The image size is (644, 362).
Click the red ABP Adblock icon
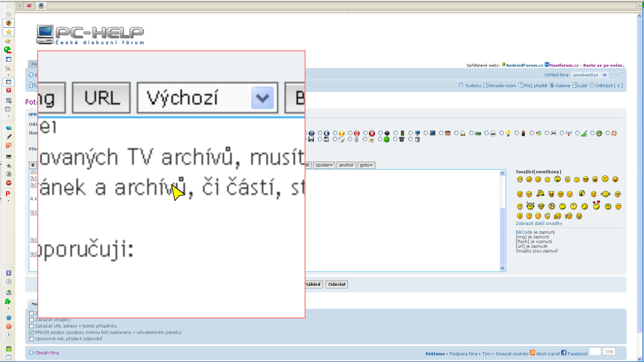[x=9, y=183]
